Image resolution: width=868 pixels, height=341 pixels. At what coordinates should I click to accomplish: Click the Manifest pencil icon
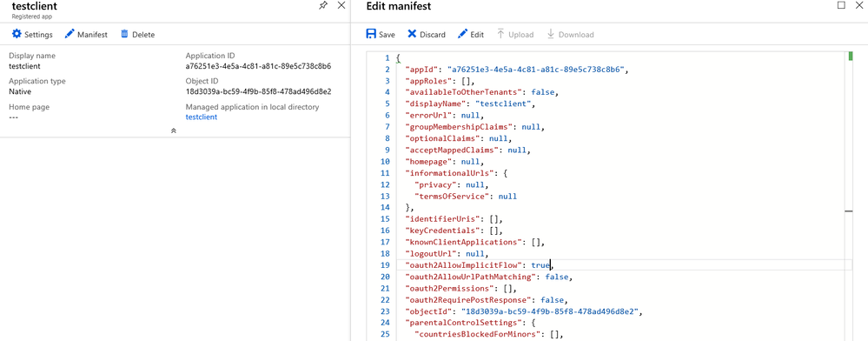(x=70, y=35)
